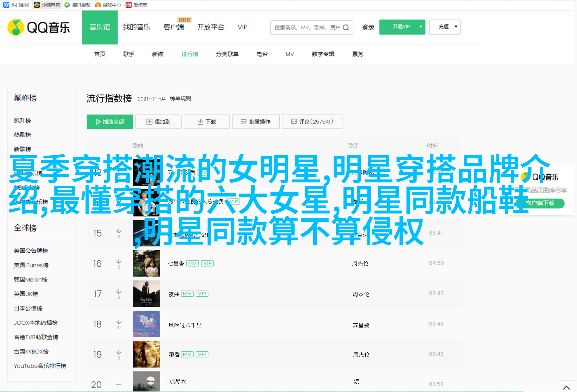
Task: Click the 播放全部 play button
Action: click(x=110, y=122)
